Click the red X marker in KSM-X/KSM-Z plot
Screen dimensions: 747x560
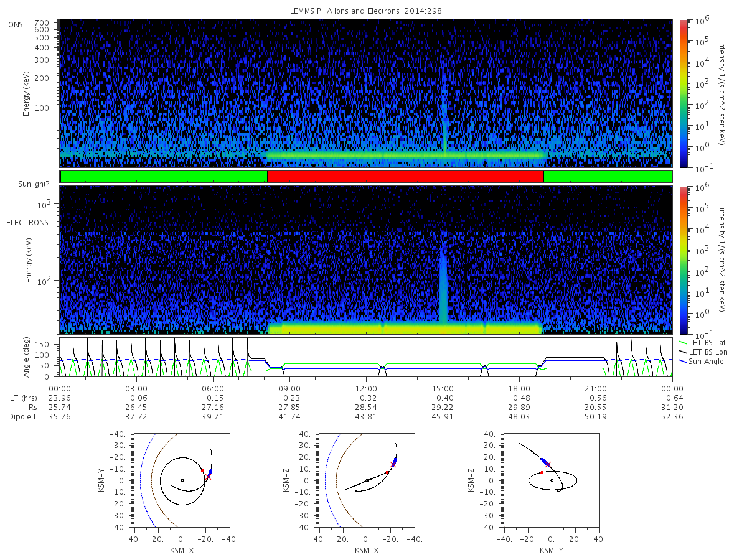click(x=393, y=464)
